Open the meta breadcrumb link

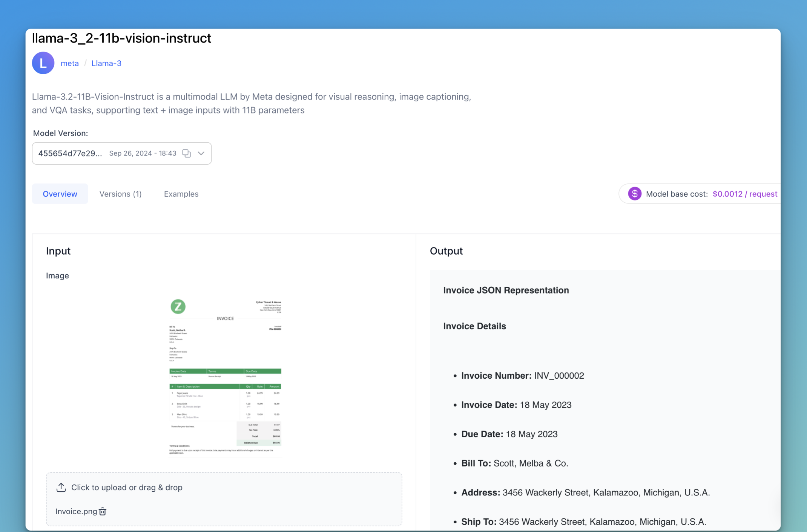(x=70, y=63)
